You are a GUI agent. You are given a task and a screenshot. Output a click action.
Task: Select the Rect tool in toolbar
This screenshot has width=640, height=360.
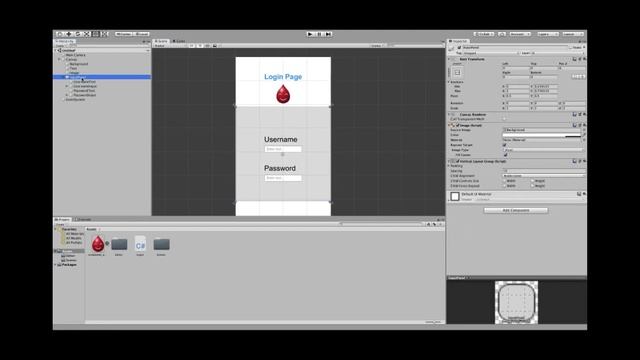coord(96,34)
